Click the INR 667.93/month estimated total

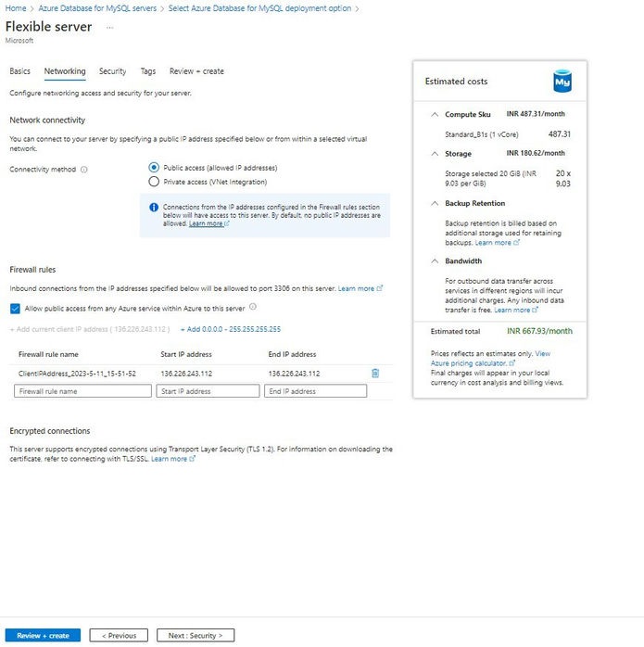coord(539,331)
